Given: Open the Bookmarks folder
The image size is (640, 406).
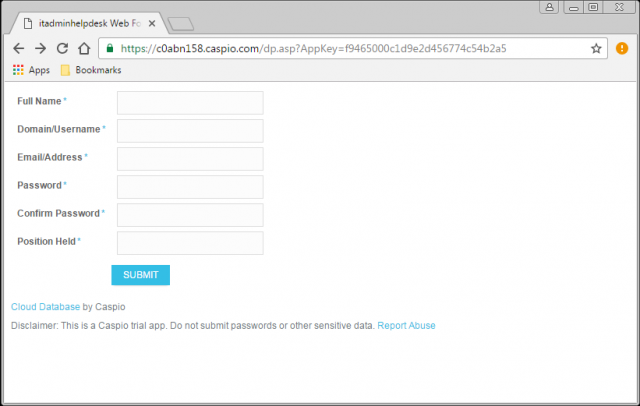Looking at the screenshot, I should (91, 70).
